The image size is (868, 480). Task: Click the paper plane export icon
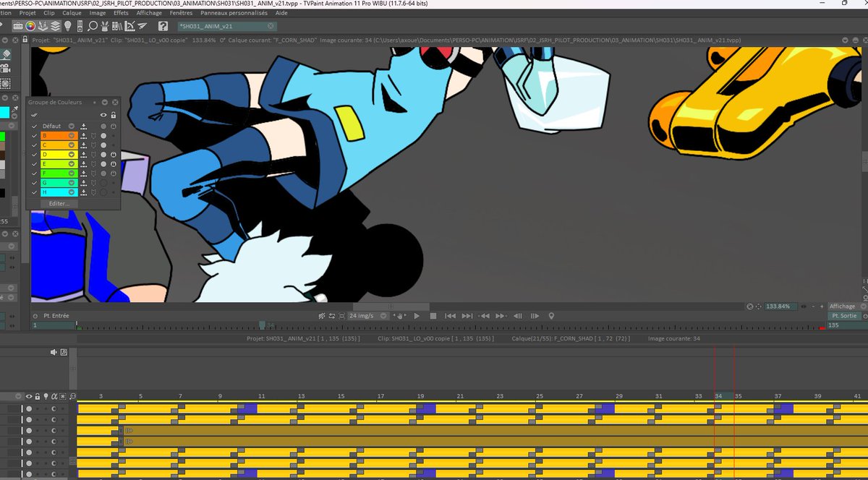point(141,26)
